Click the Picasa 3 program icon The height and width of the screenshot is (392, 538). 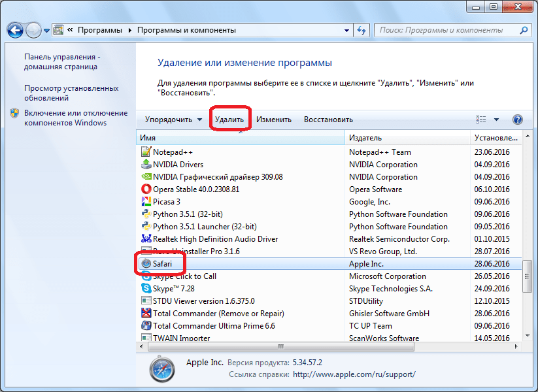[146, 202]
